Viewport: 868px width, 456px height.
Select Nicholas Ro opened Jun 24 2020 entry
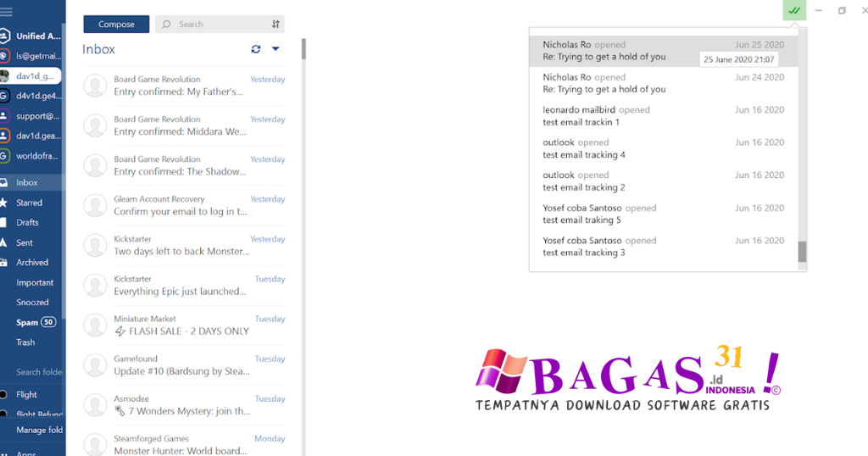click(663, 84)
